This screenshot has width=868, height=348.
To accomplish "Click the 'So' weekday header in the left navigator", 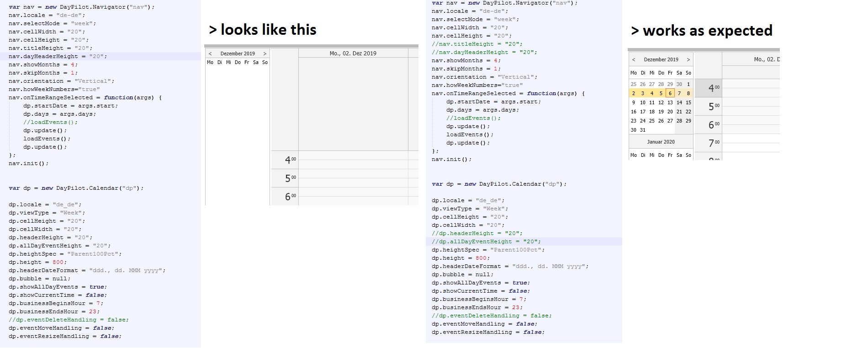I will [x=265, y=63].
